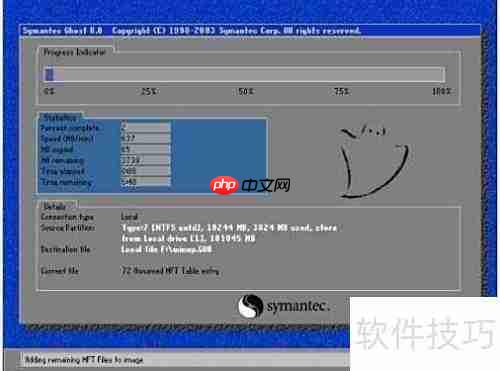Click the 0% progress marker

(x=50, y=91)
